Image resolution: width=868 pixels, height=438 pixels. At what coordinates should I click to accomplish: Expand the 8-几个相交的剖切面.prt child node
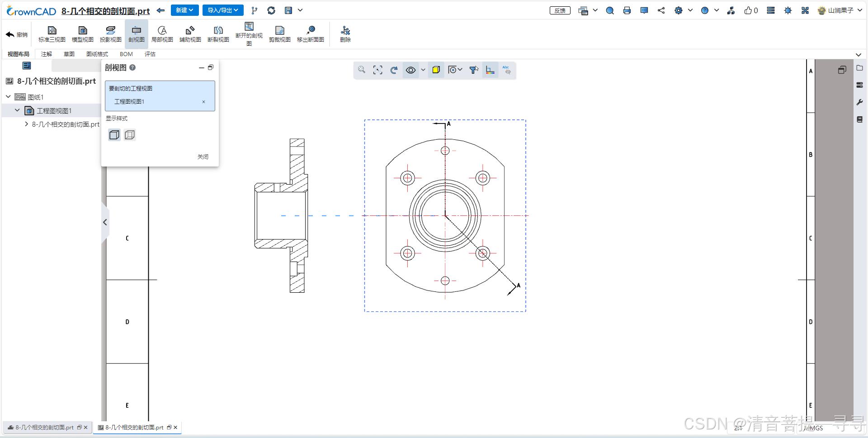click(26, 124)
